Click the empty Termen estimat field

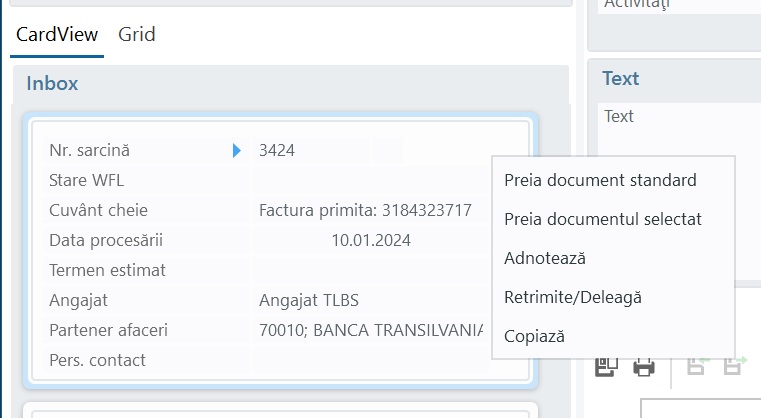point(369,270)
